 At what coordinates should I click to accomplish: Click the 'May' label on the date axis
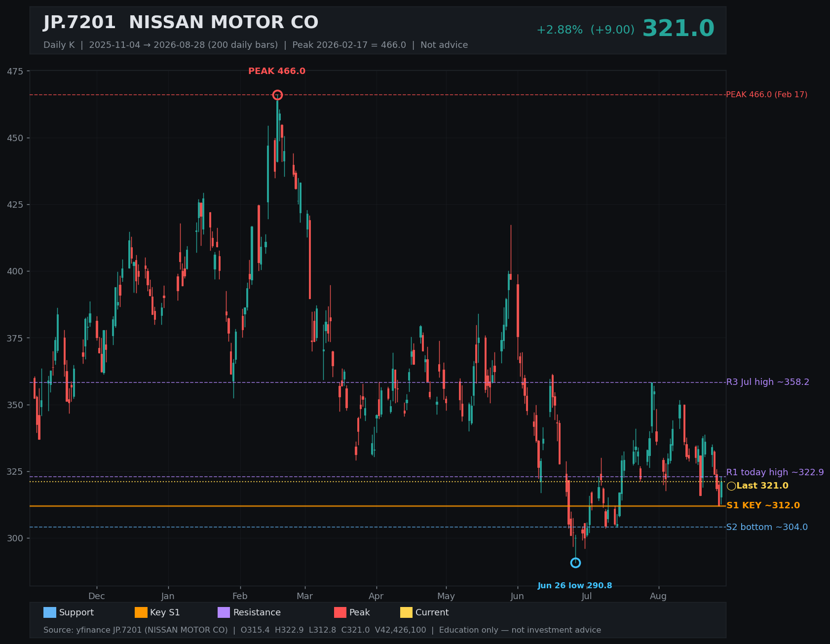pos(446,596)
